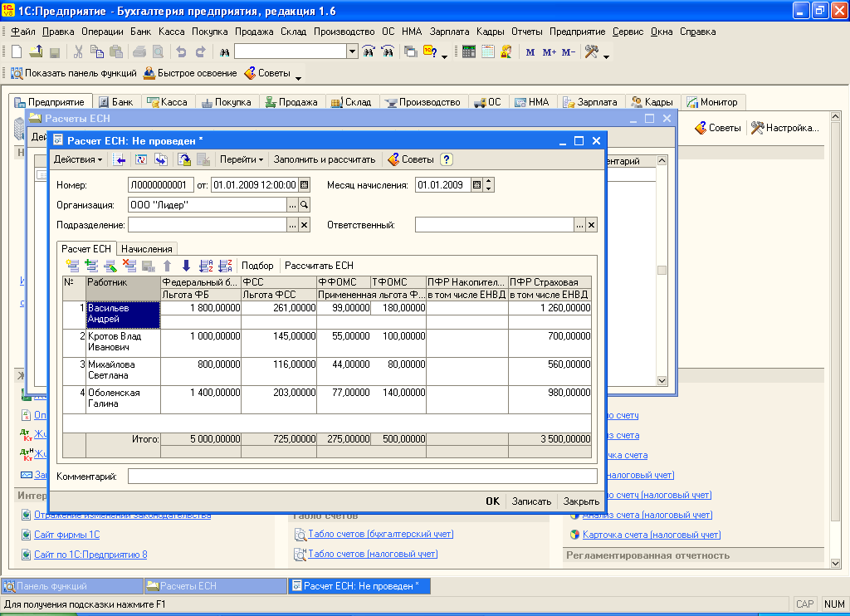Select the Кротов Влад Иванович row
This screenshot has height=616, width=850.
tap(327, 343)
